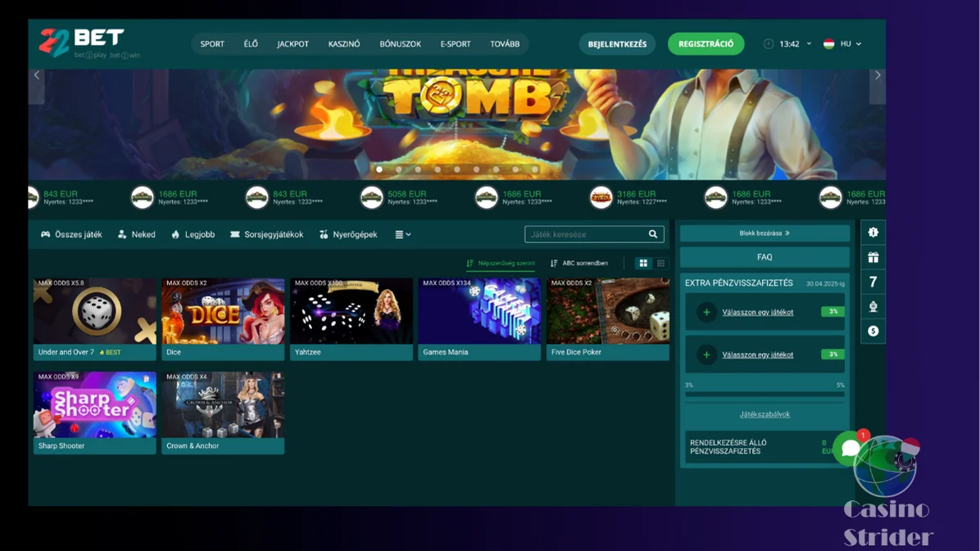980x551 pixels.
Task: Open the HU language dropdown
Action: click(x=851, y=43)
